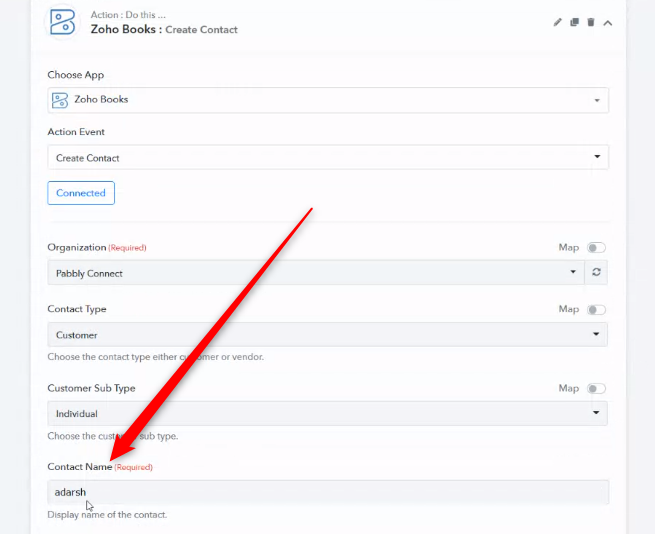Click the refresh icon beside the Organization field
Viewport: 655px width, 534px height.
pyautogui.click(x=596, y=272)
